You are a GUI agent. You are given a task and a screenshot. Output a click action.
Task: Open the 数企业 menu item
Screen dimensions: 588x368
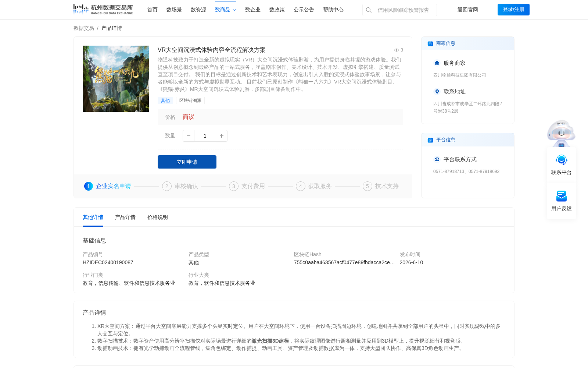point(253,10)
